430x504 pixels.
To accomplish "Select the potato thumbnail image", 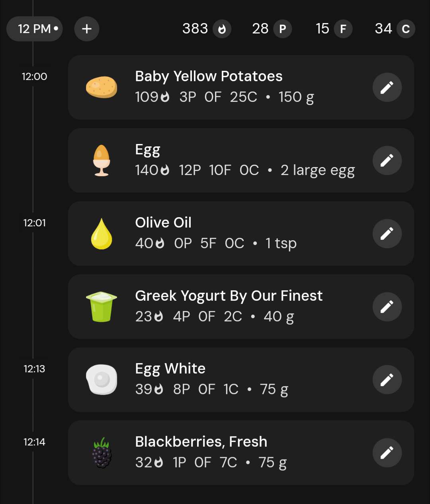I will coord(102,87).
